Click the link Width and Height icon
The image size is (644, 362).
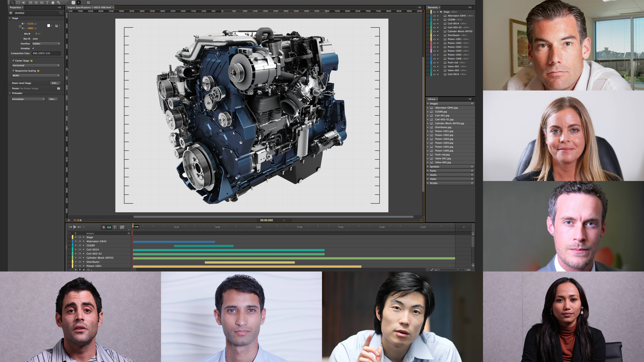point(20,26)
